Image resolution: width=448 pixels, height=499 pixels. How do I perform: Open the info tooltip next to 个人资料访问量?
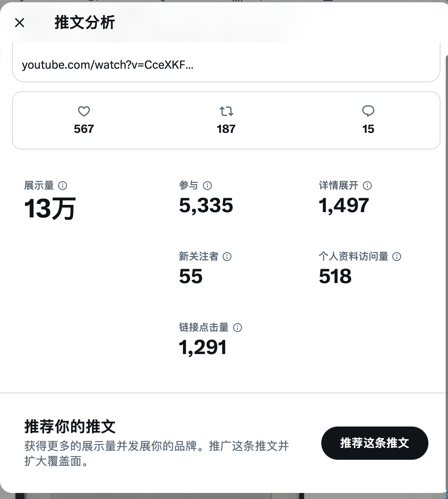pyautogui.click(x=396, y=257)
